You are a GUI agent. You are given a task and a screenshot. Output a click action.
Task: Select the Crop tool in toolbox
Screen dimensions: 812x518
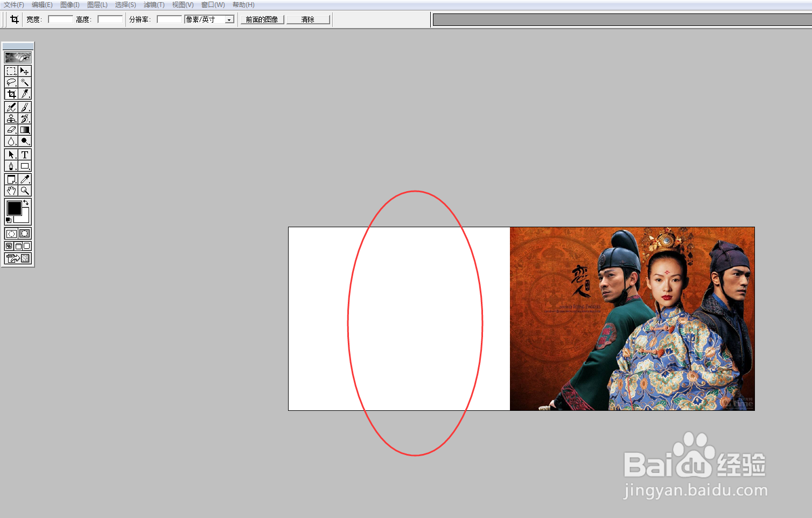tap(11, 94)
